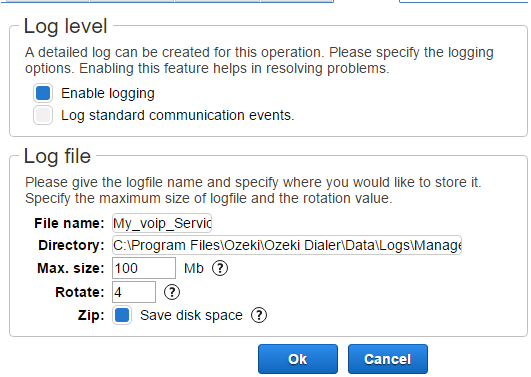The image size is (531, 377).
Task: Click the 'Directory:' field label
Action: [71, 245]
